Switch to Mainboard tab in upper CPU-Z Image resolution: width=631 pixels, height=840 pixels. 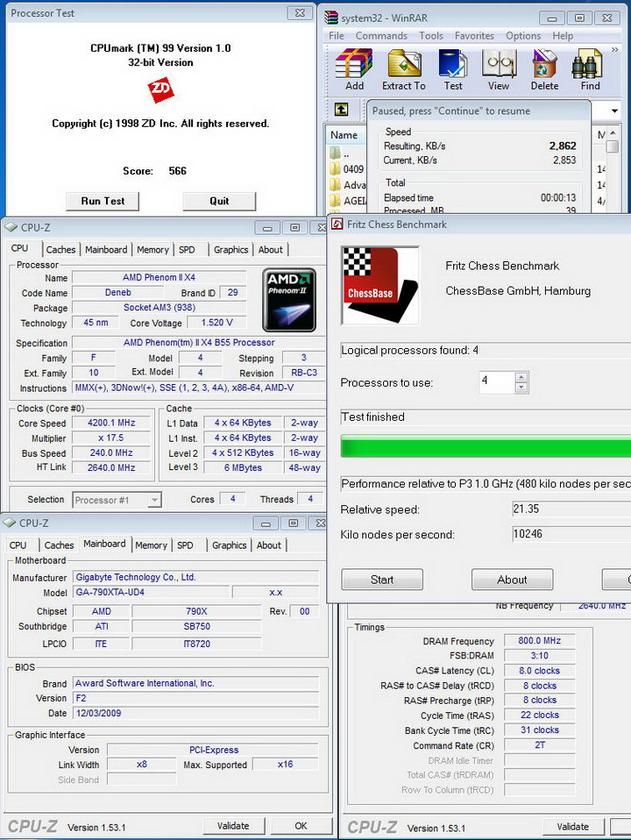click(x=106, y=250)
